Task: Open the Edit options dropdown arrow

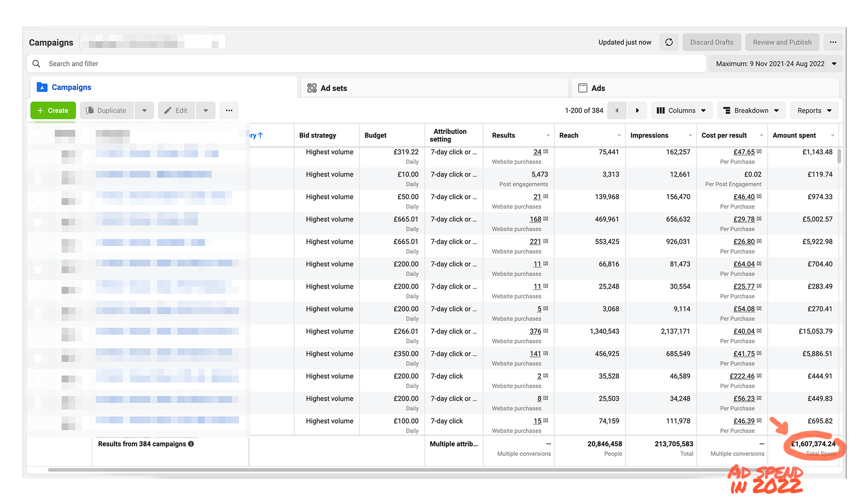Action: [206, 111]
